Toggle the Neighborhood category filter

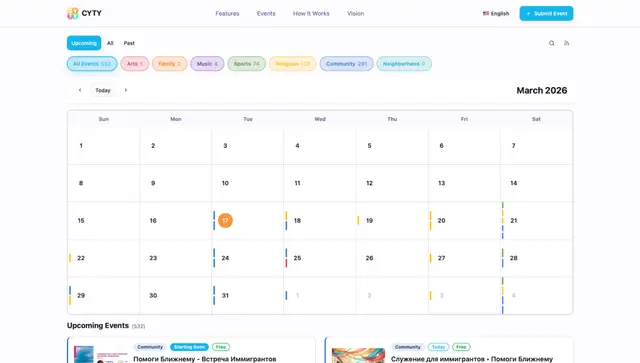404,64
